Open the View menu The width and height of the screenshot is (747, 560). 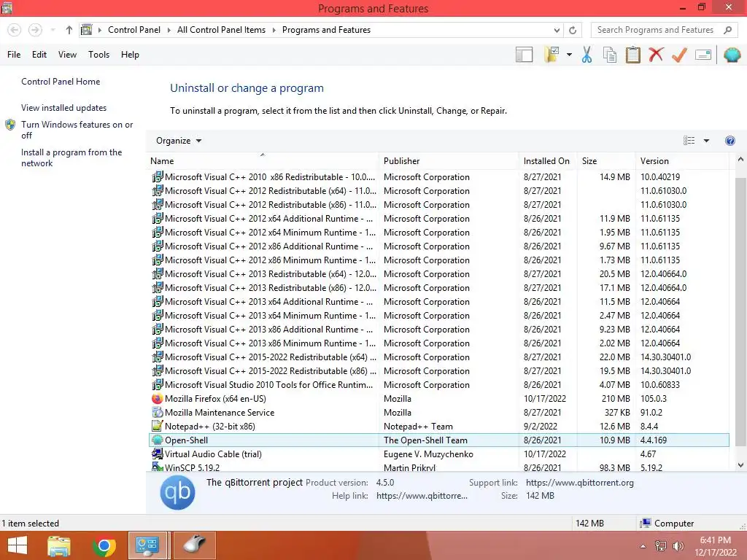[x=67, y=55]
